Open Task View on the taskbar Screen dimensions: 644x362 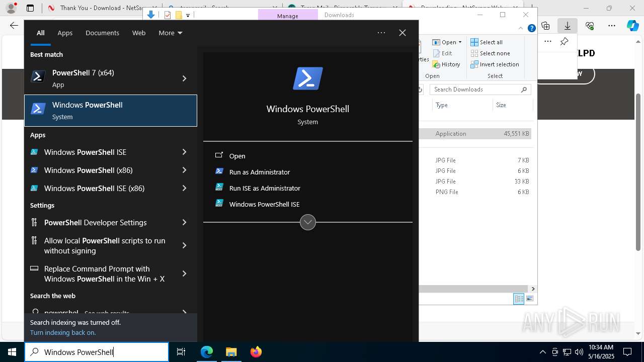[x=181, y=352]
